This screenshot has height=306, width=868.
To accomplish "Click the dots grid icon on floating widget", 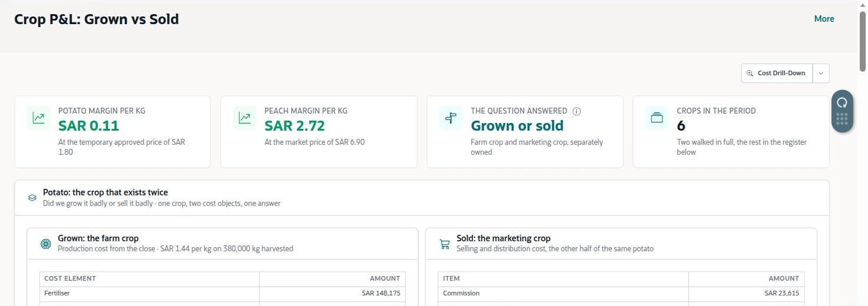I will (x=842, y=119).
